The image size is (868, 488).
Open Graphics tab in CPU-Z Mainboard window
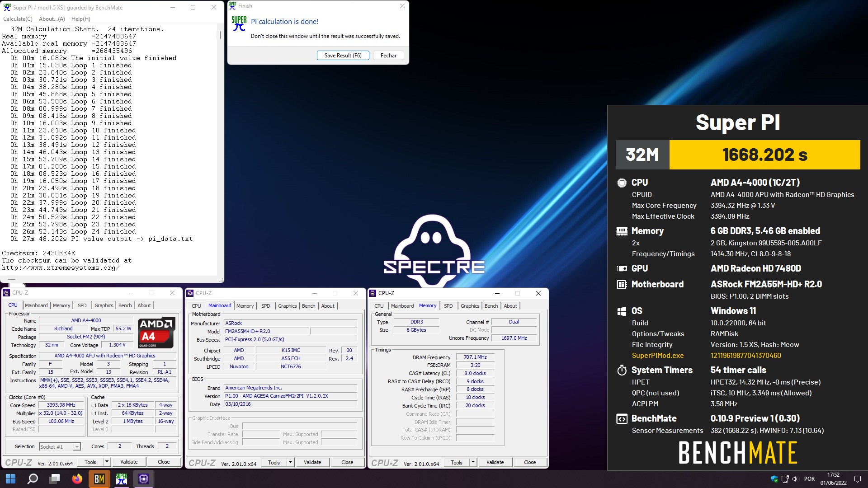click(x=287, y=306)
